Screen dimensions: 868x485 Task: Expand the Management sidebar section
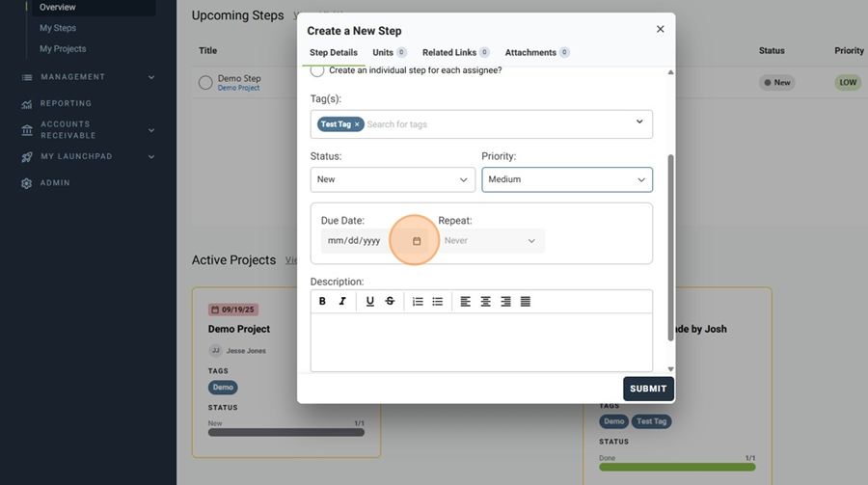point(151,77)
